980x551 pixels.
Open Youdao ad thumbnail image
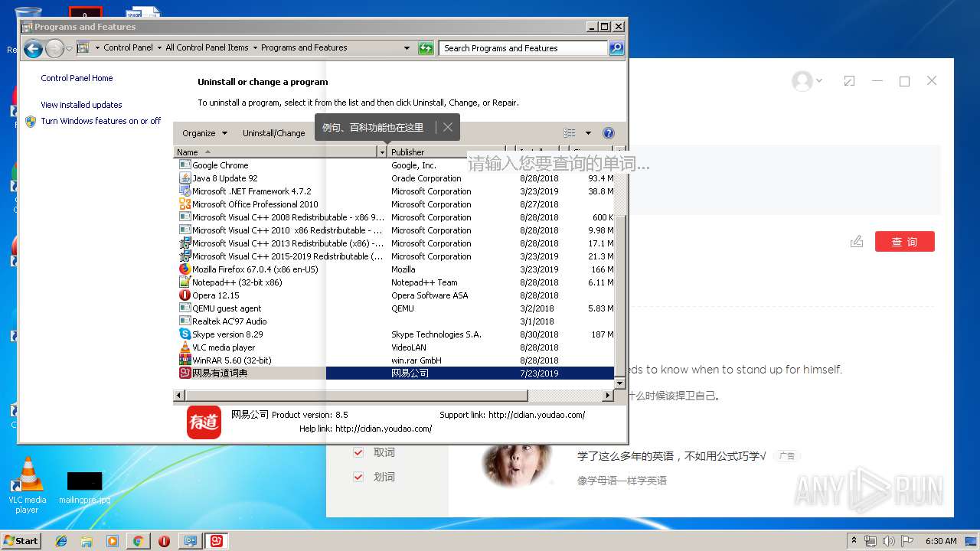(517, 465)
